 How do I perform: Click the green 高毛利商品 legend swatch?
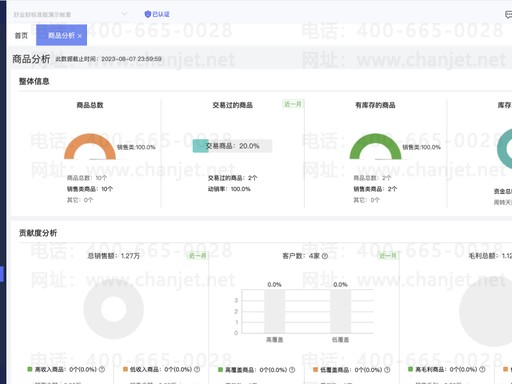click(x=410, y=369)
